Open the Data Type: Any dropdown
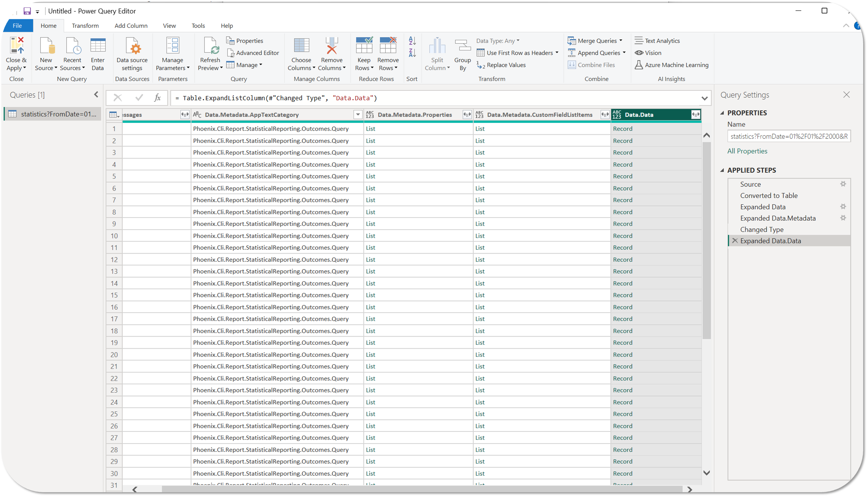This screenshot has height=497, width=868. tap(498, 41)
